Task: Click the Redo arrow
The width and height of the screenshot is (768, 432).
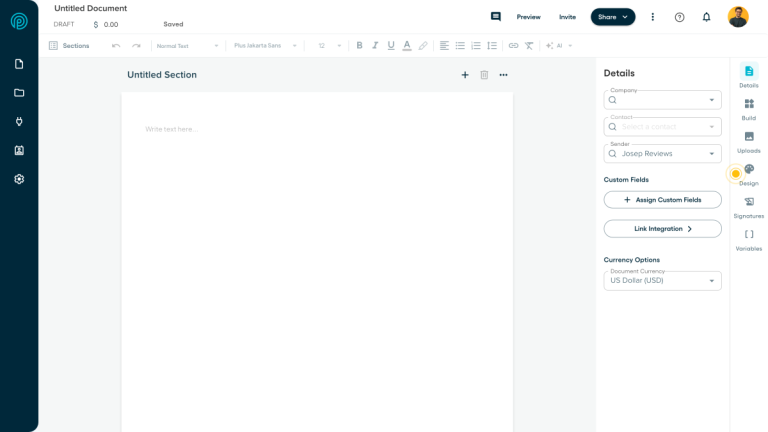Action: point(136,46)
